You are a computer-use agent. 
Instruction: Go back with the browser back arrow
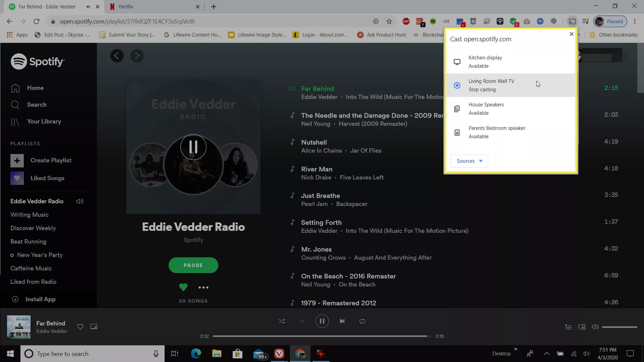[x=9, y=21]
